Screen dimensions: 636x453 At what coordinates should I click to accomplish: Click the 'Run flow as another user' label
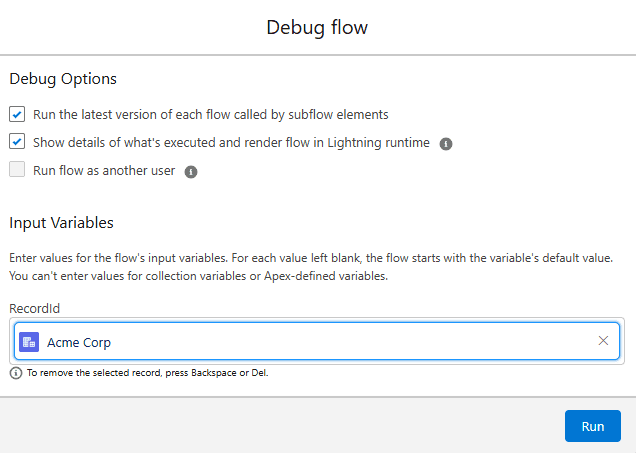(104, 170)
